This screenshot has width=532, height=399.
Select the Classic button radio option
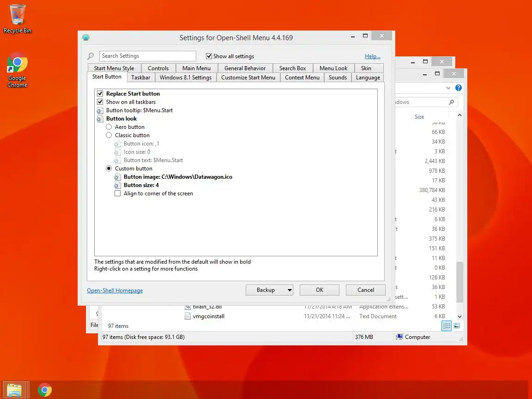pyautogui.click(x=109, y=135)
